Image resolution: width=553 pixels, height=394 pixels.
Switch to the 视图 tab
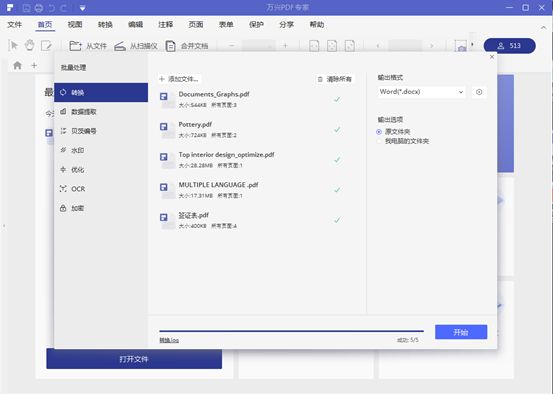tap(75, 25)
